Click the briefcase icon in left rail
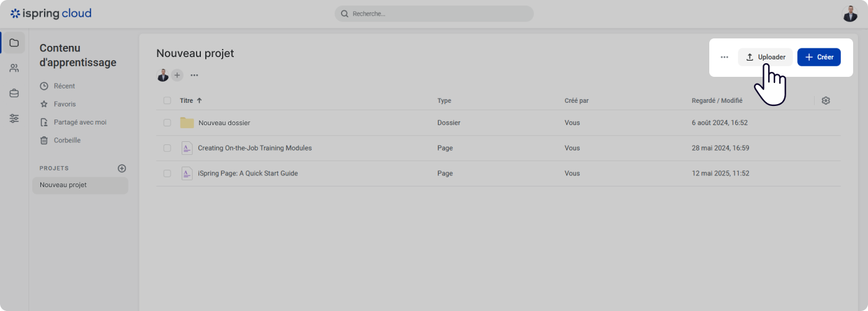Screen dimensions: 868x311 pos(14,94)
